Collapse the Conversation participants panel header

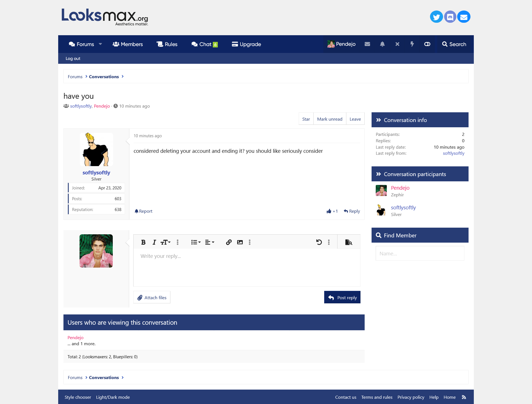(420, 174)
